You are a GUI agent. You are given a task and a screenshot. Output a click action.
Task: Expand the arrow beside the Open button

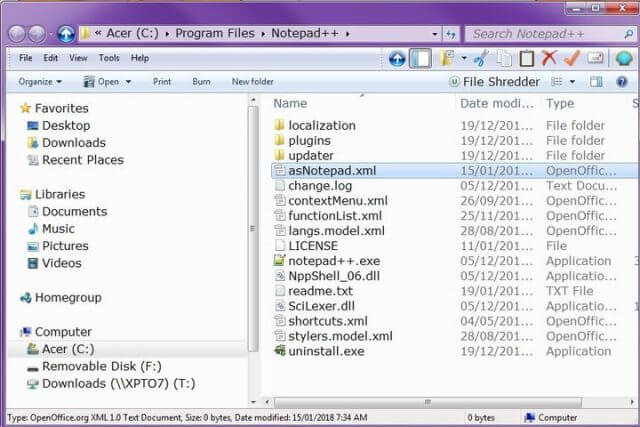point(128,82)
